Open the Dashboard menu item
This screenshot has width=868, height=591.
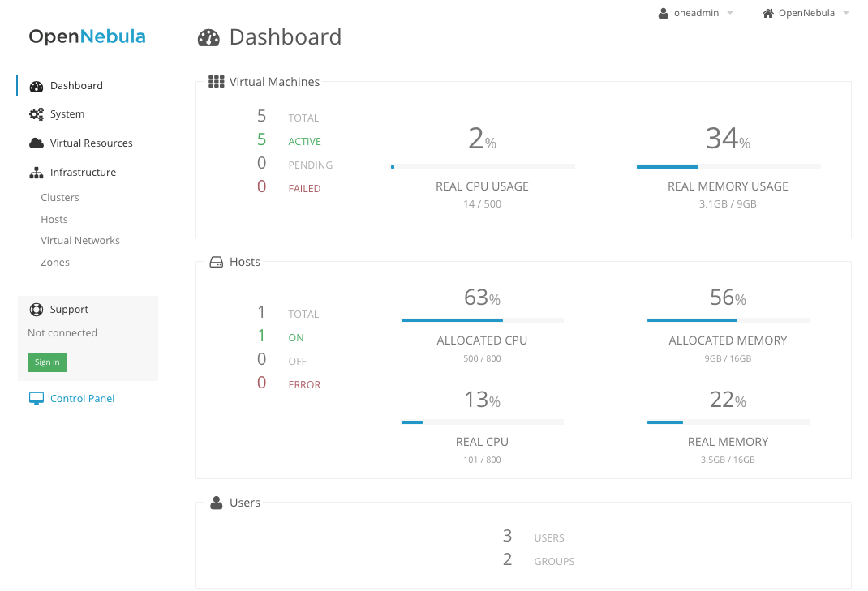pyautogui.click(x=76, y=86)
